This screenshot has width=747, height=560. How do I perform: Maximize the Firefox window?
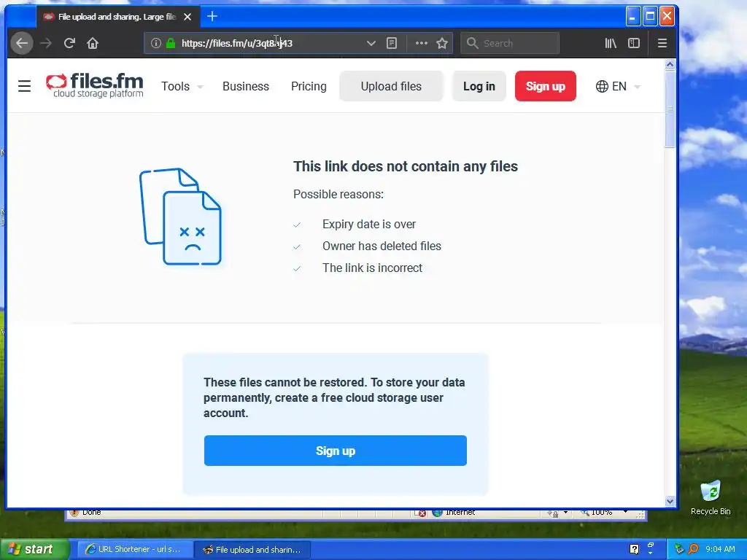pos(650,17)
